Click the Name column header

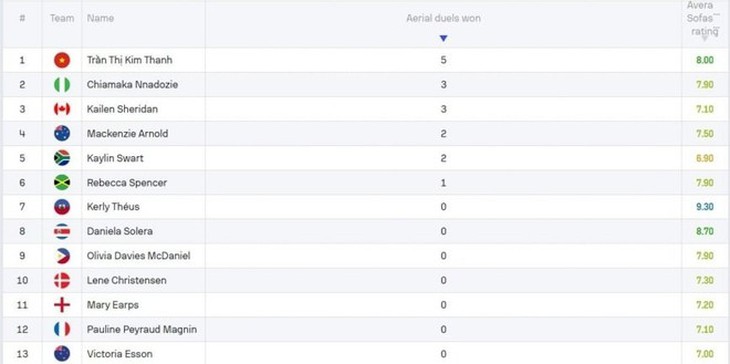pyautogui.click(x=100, y=18)
